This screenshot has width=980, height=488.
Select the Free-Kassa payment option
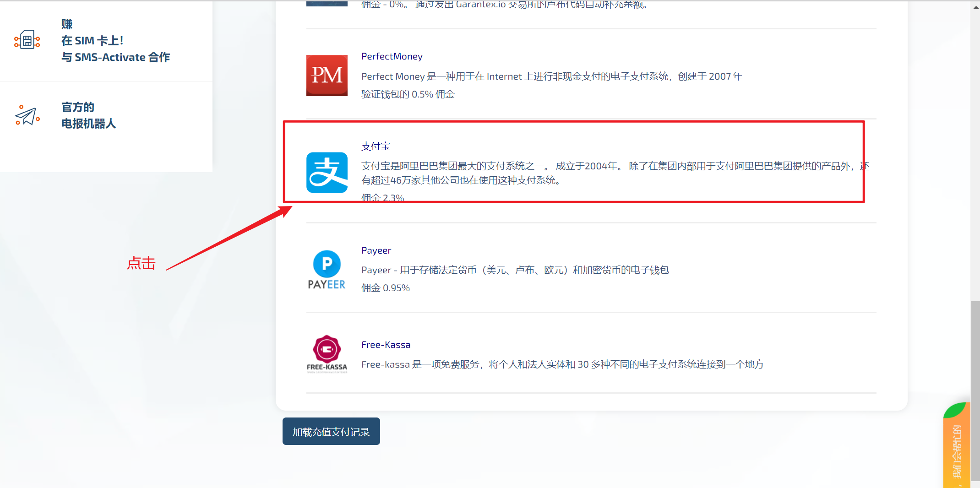tap(386, 344)
